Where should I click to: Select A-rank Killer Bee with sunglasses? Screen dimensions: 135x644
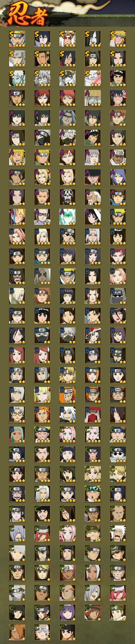click(x=118, y=157)
